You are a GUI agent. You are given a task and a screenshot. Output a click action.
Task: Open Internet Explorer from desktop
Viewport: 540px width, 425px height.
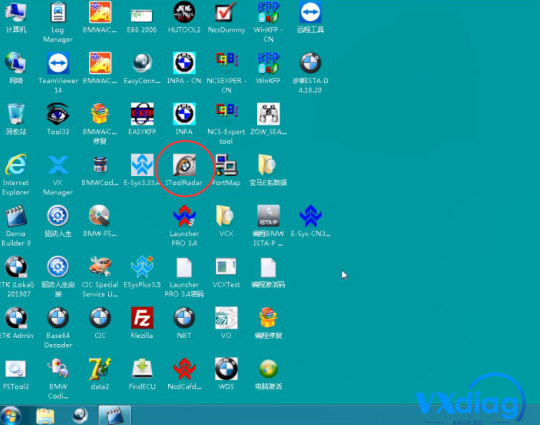pyautogui.click(x=15, y=165)
